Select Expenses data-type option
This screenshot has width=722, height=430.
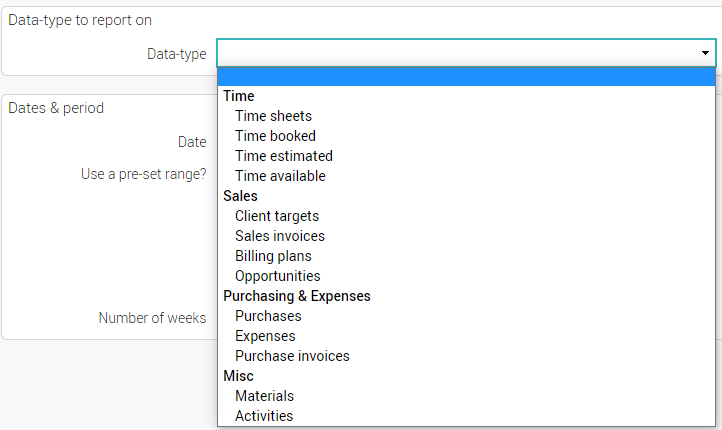(265, 336)
